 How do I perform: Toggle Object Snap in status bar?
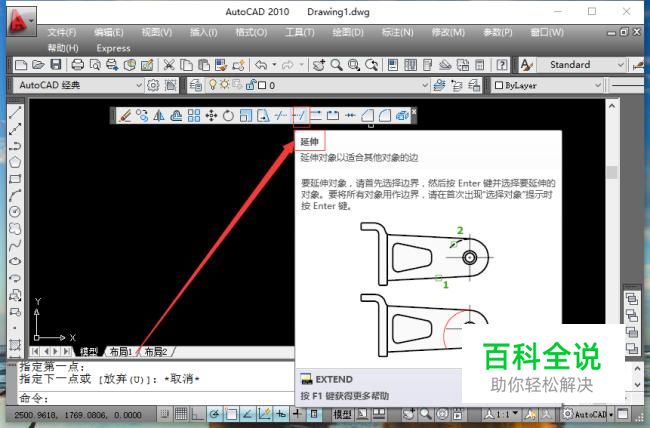pyautogui.click(x=231, y=414)
